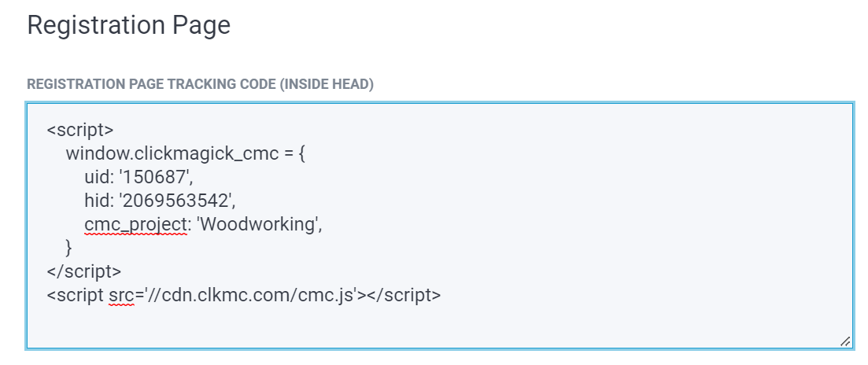This screenshot has height=365, width=868.
Task: Place cursor on the opening <script> tag line
Action: 80,130
